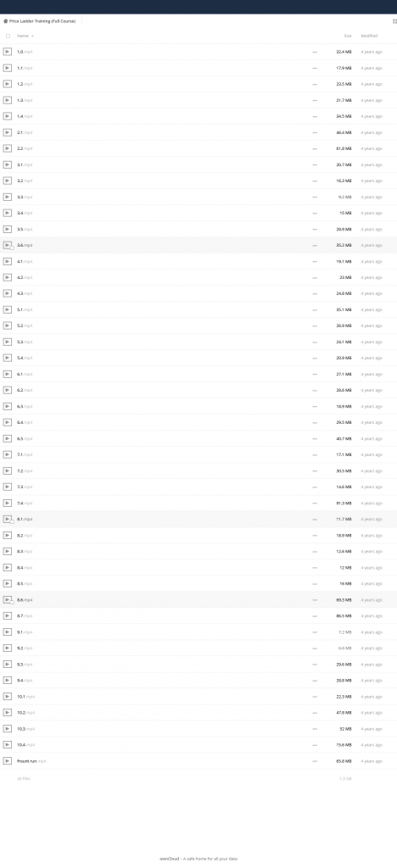Open file 9.3.mp4
Screen dimensions: 397x868
(25, 665)
